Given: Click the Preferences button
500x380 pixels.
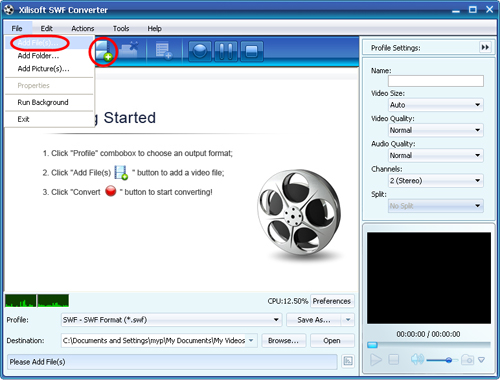Looking at the screenshot, I should tap(332, 301).
